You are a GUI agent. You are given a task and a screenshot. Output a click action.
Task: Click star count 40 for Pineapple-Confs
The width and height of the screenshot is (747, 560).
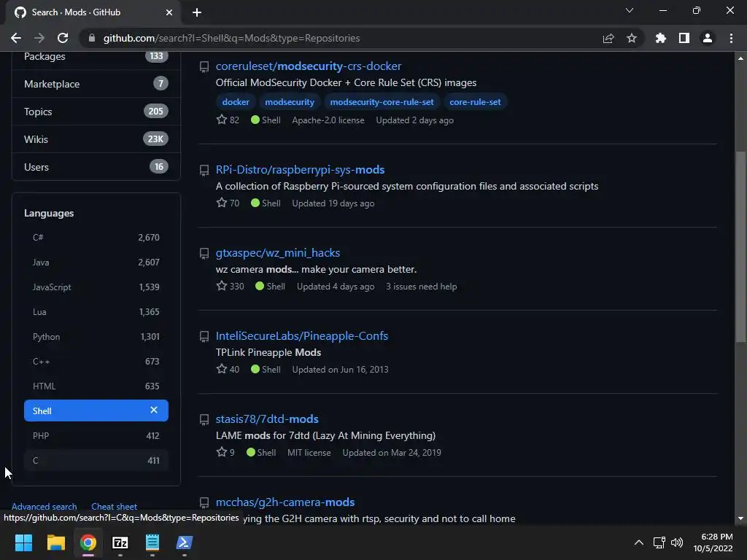(228, 369)
